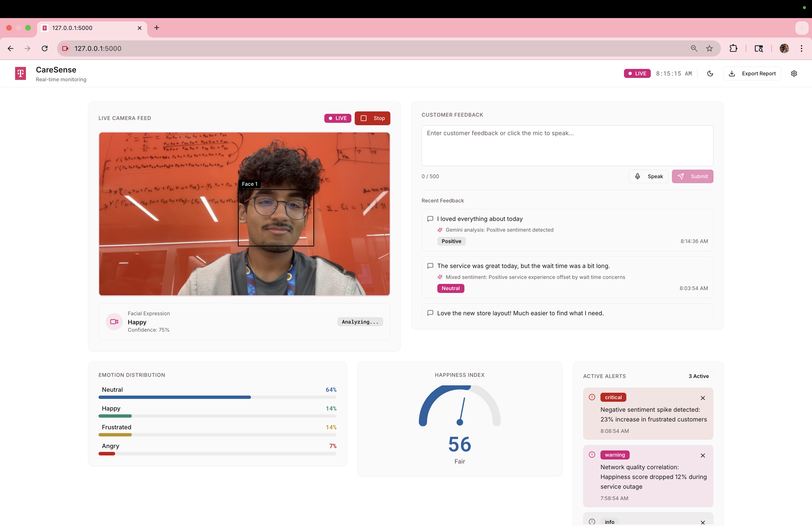Focus the customer feedback text box
The width and height of the screenshot is (812, 526).
(567, 146)
